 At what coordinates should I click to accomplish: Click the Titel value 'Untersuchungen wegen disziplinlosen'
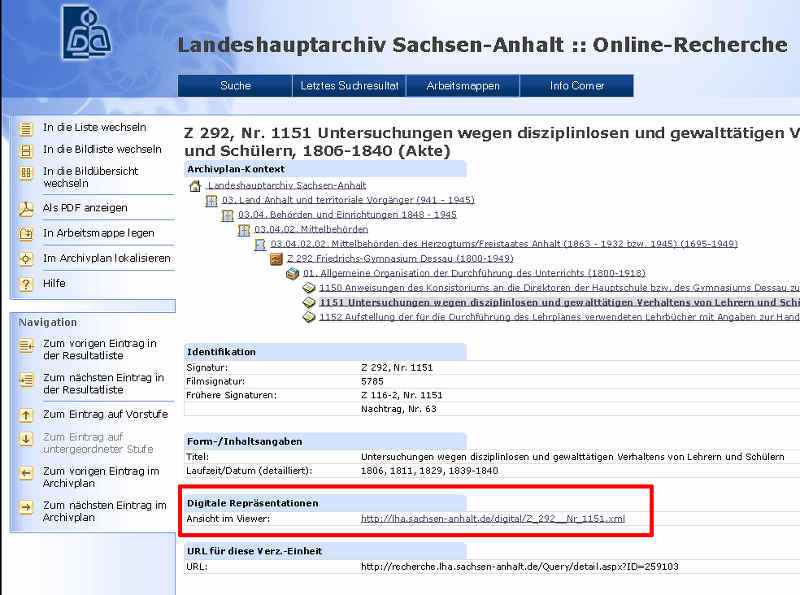click(x=572, y=457)
